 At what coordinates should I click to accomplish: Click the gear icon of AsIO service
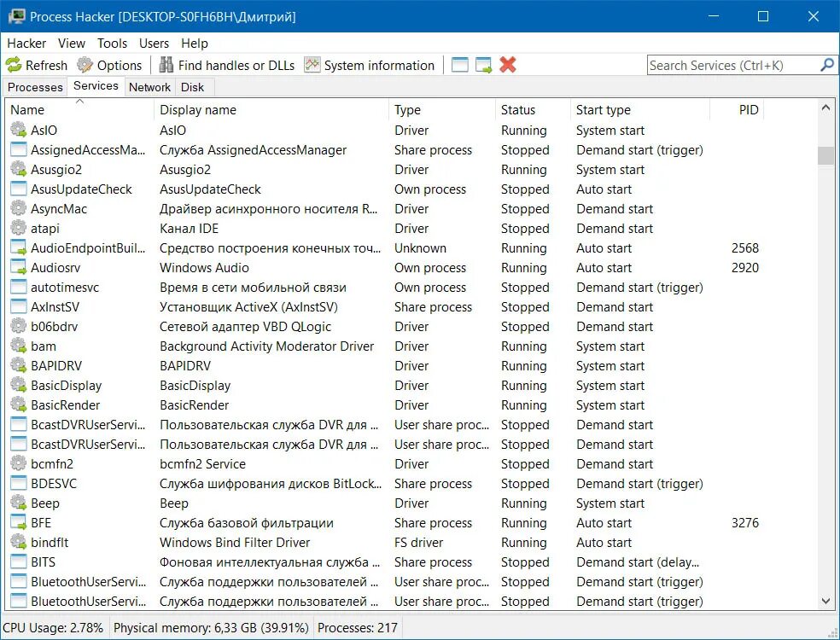click(x=18, y=130)
